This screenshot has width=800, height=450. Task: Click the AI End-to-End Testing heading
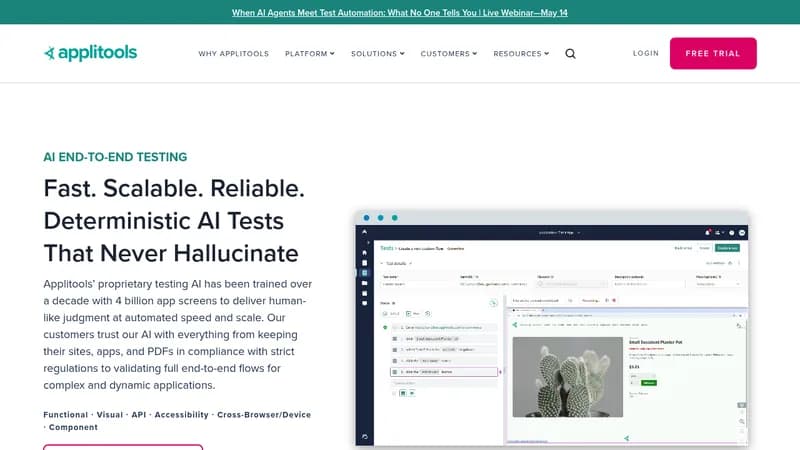click(115, 157)
